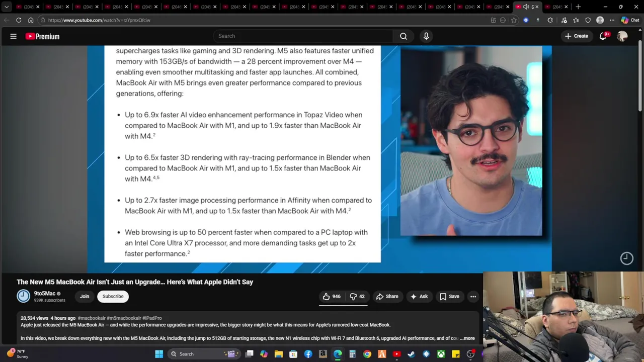
Task: Click the YouTube search input field
Action: pyautogui.click(x=303, y=36)
